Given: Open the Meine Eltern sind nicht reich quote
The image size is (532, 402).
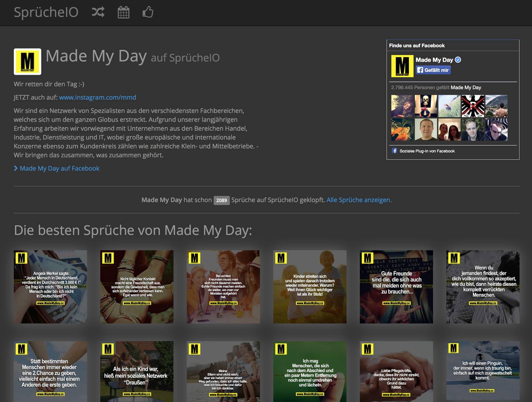Looking at the screenshot, I should [223, 372].
